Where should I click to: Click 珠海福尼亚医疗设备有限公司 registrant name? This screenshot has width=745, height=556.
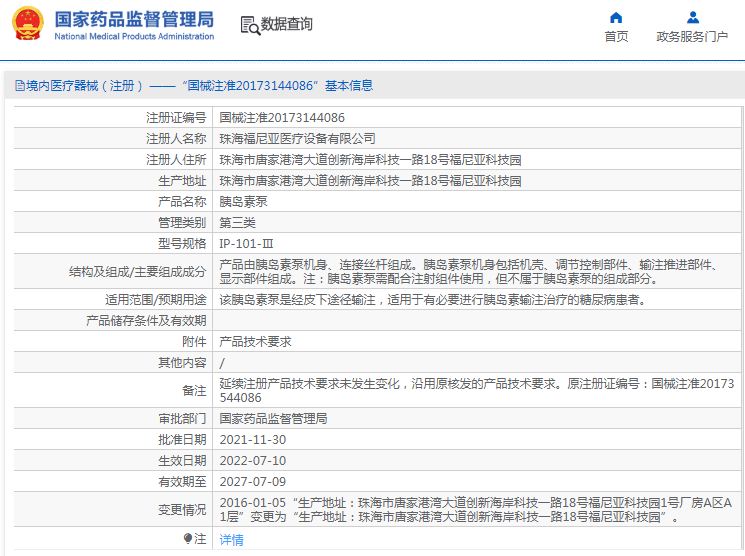[297, 139]
